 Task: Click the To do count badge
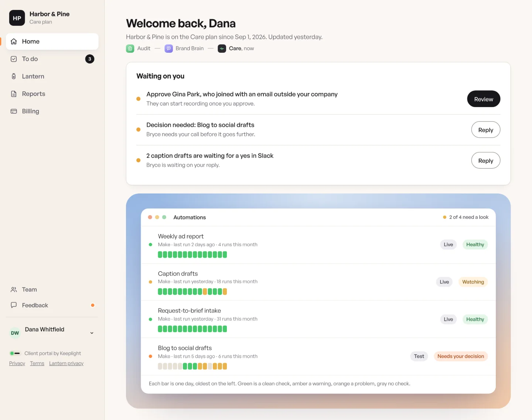click(90, 59)
